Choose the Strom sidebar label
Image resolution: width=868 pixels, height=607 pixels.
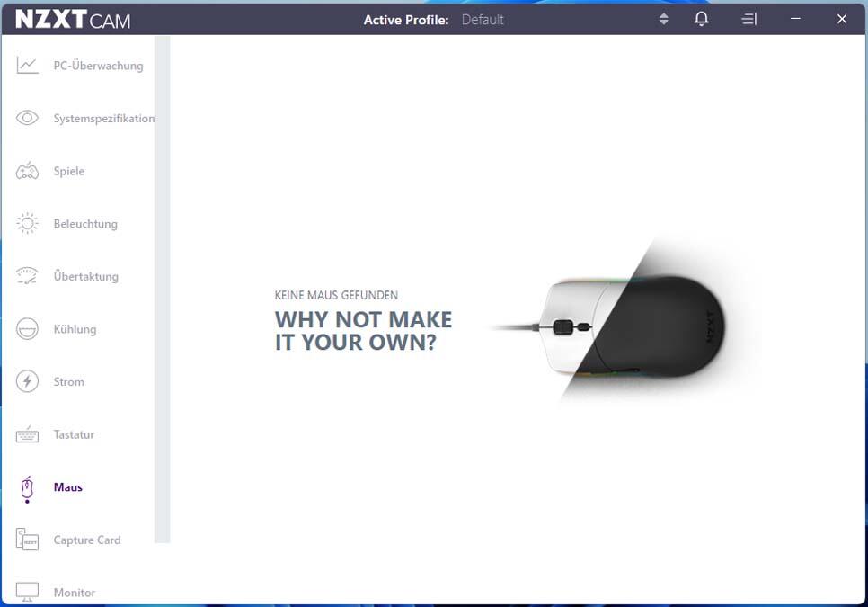[68, 381]
